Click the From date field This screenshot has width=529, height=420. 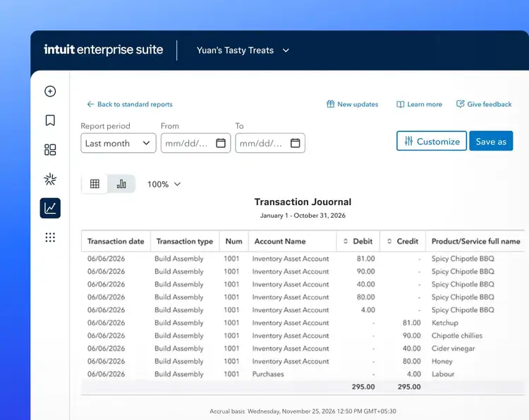coord(195,143)
